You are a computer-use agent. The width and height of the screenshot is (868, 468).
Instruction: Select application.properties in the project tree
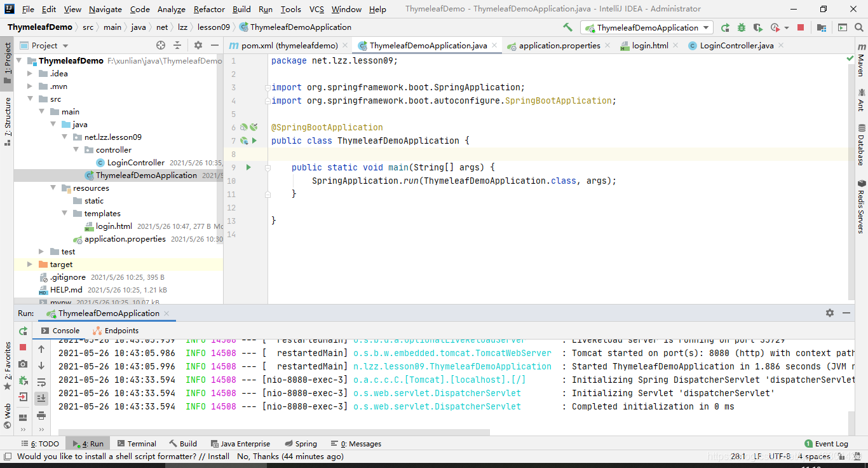125,239
